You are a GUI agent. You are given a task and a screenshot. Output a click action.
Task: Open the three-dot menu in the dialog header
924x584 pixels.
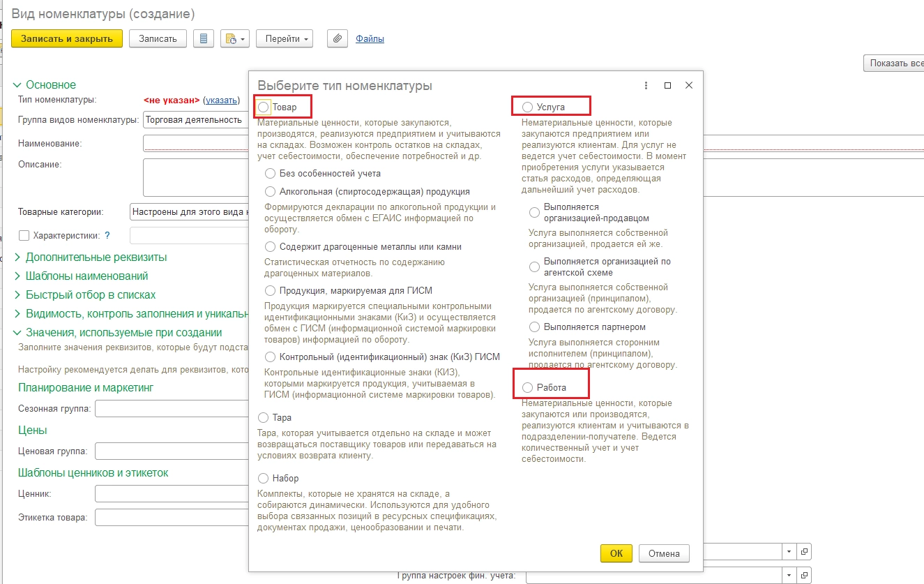point(646,85)
